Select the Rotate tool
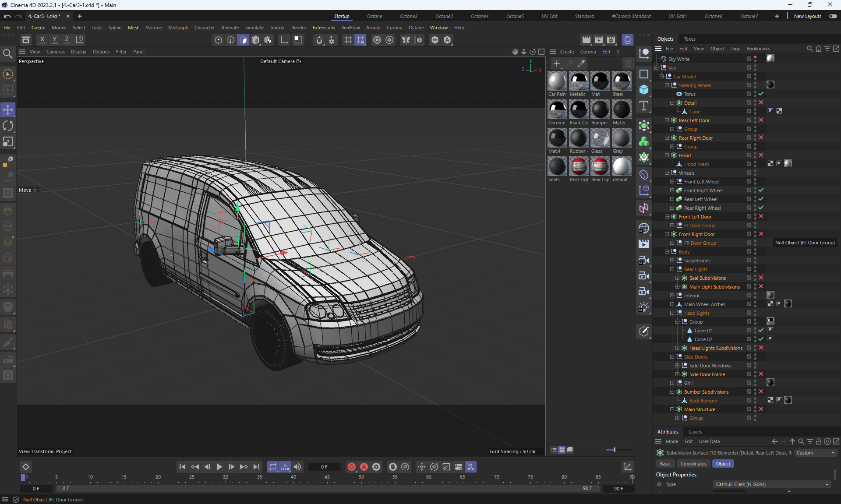Image resolution: width=841 pixels, height=504 pixels. 8,126
